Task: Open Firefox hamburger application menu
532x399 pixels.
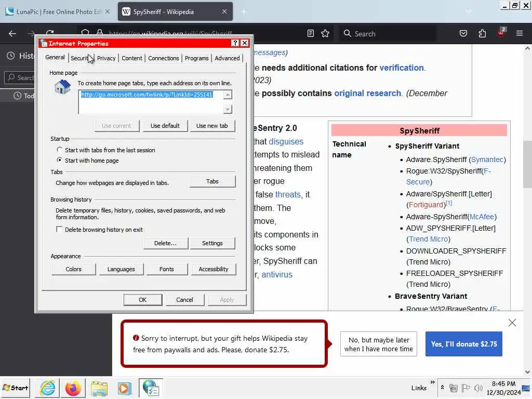Action: [x=520, y=33]
